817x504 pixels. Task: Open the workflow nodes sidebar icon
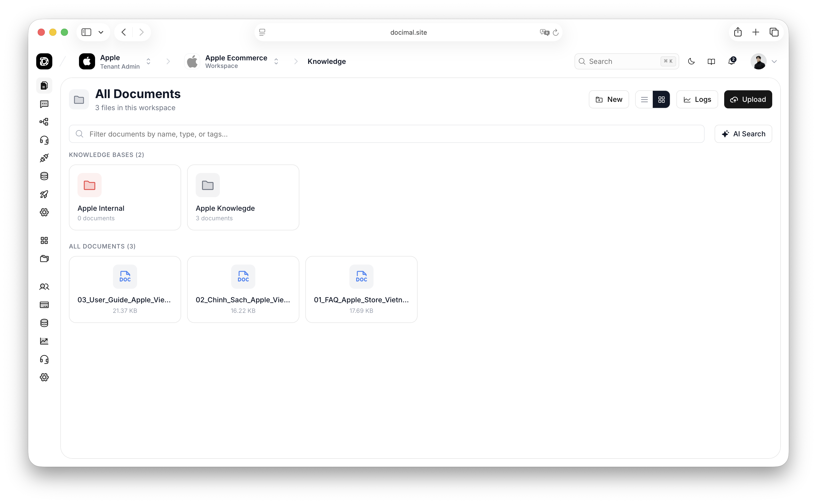44,122
